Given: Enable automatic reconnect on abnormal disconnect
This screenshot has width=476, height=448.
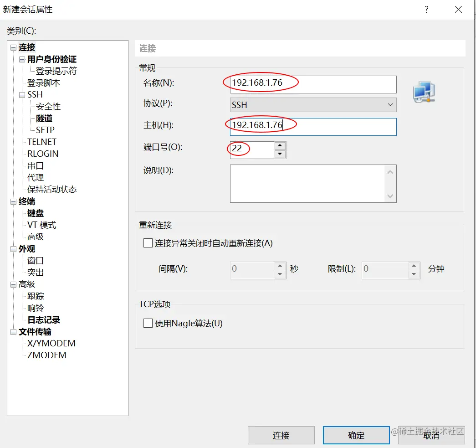Looking at the screenshot, I should [x=148, y=243].
